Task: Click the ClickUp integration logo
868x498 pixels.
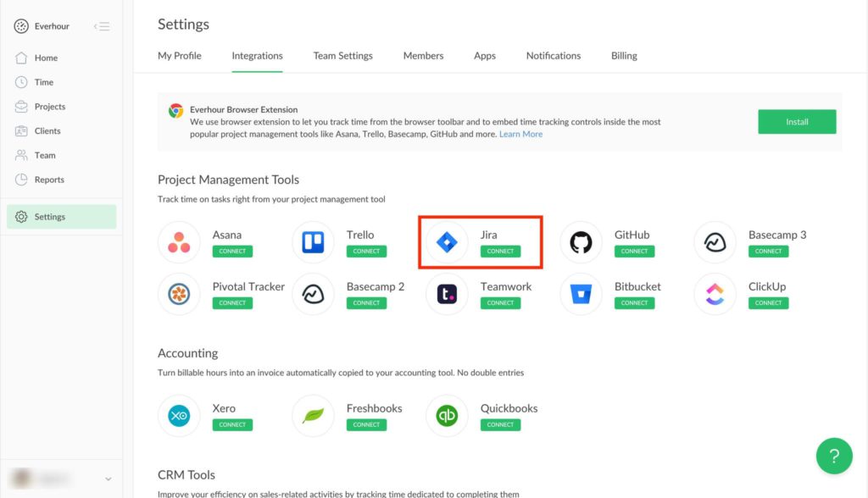Action: point(715,294)
